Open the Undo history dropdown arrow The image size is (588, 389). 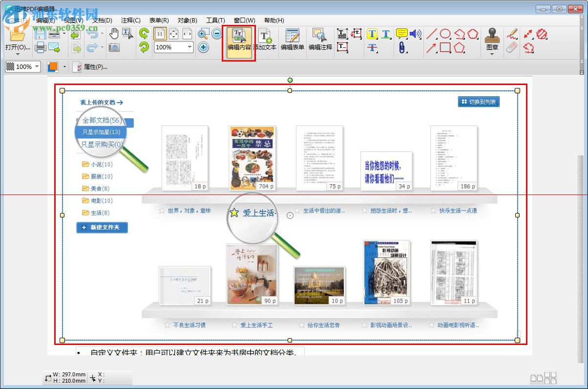[x=102, y=34]
